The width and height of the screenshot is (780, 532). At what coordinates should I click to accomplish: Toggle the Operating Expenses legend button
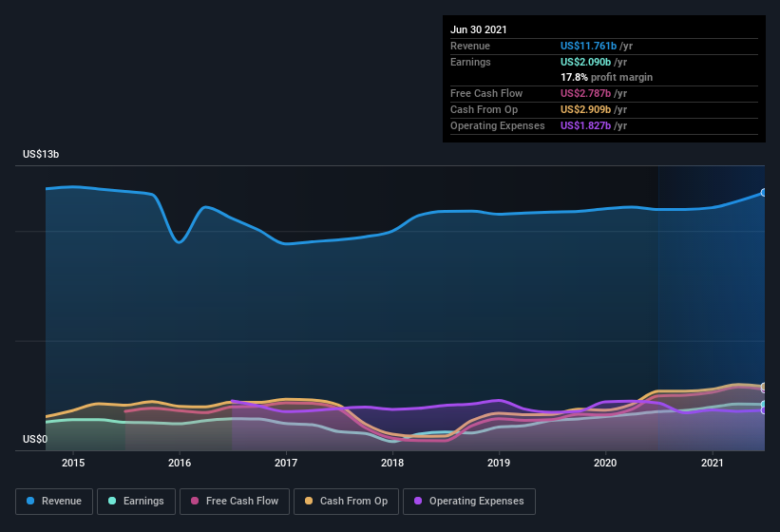[x=469, y=502]
